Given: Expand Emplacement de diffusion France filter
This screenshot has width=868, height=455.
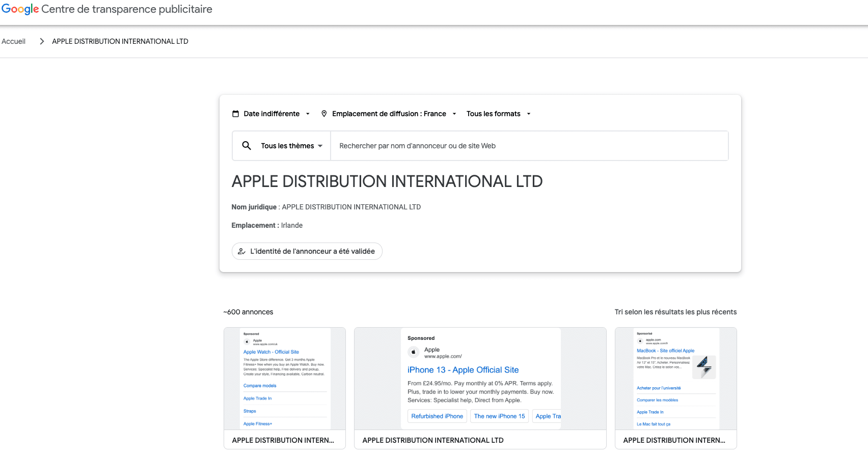Looking at the screenshot, I should pyautogui.click(x=389, y=114).
